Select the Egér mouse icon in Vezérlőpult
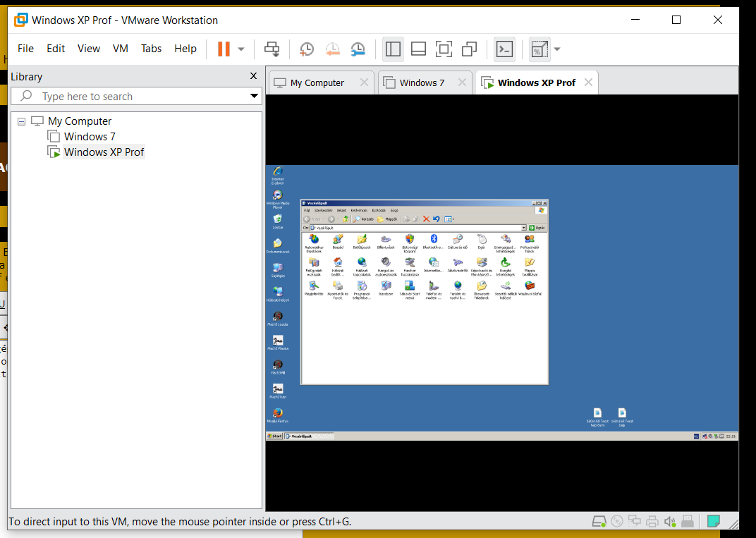 481,242
